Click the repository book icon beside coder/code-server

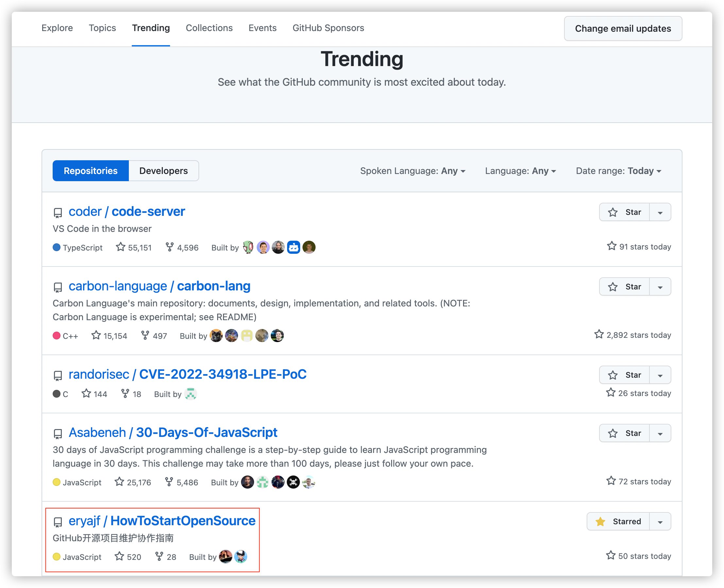[58, 212]
